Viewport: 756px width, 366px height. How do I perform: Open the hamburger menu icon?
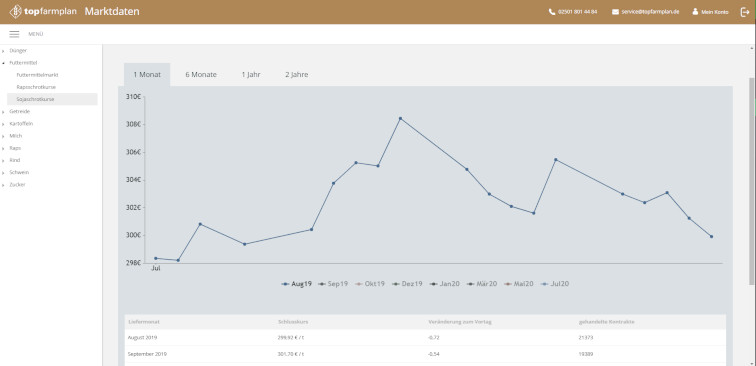coord(14,34)
